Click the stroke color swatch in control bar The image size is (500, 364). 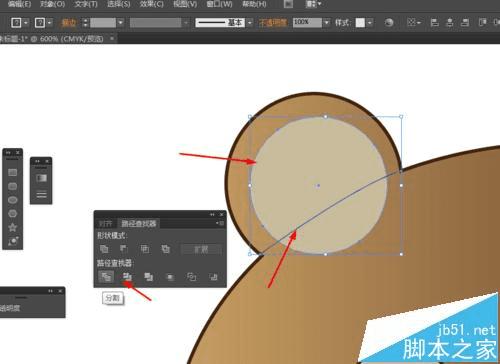[x=40, y=23]
